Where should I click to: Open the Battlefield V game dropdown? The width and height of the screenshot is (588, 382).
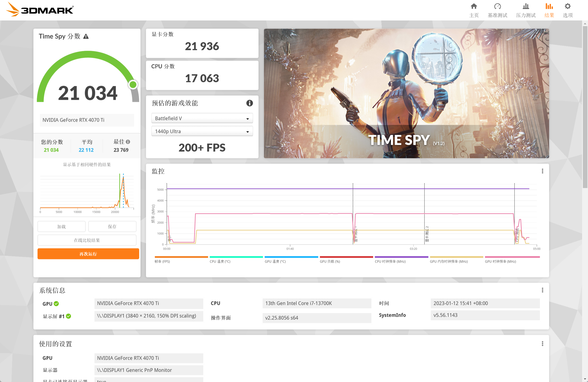click(x=202, y=118)
